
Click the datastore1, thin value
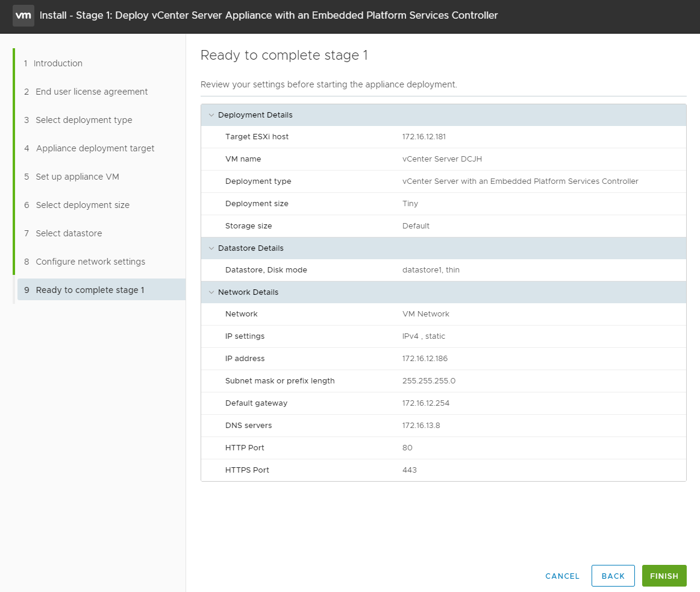[431, 270]
